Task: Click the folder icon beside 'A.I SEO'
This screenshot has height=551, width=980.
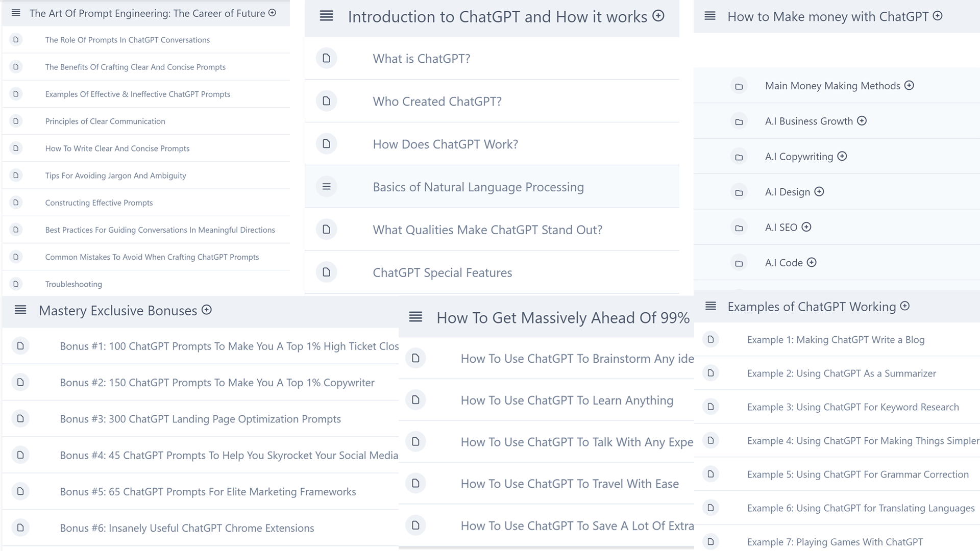Action: point(739,228)
